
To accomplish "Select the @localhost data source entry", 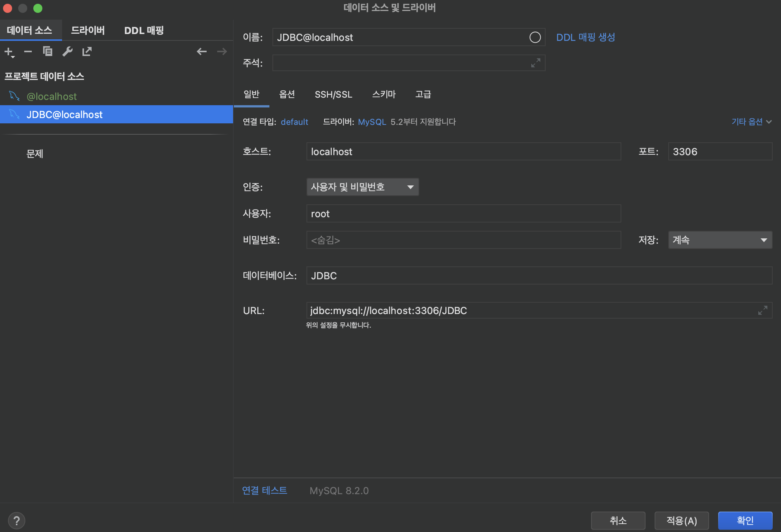I will pos(52,96).
